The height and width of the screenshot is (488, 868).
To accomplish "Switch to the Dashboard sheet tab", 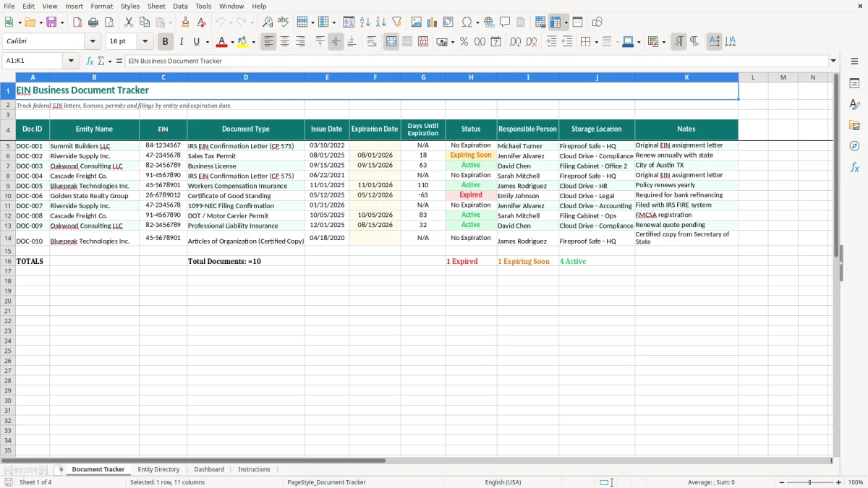I will (209, 469).
